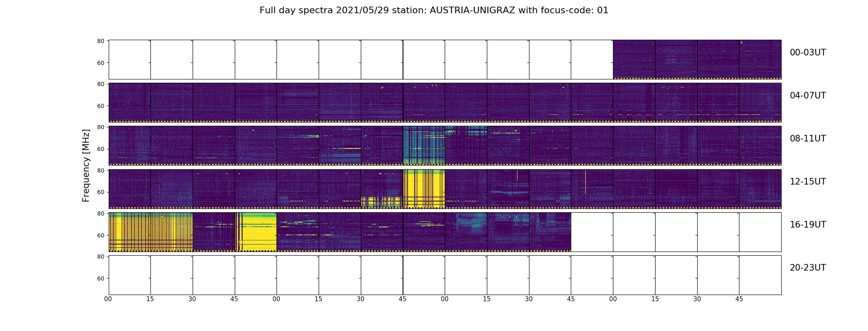The width and height of the screenshot is (868, 331).
Task: Click the '04-07UT' row label
Action: pyautogui.click(x=808, y=96)
